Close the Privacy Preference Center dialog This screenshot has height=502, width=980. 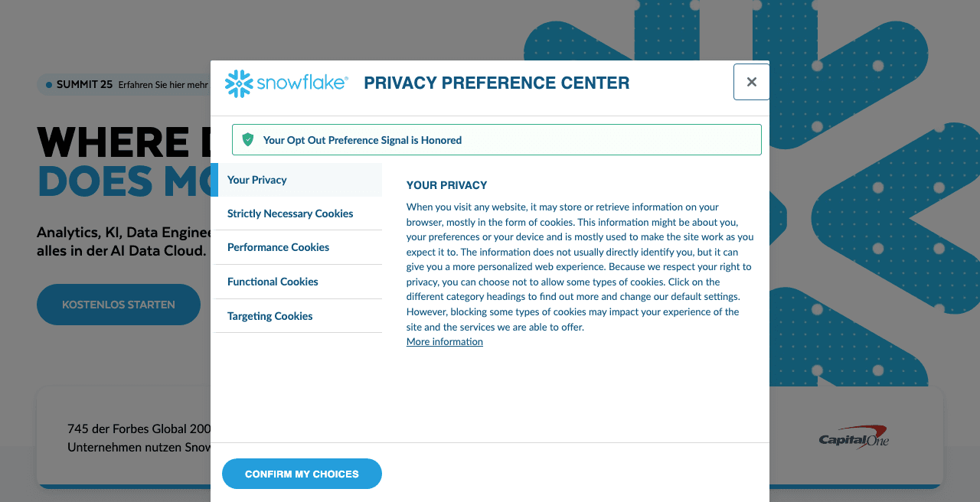tap(751, 82)
